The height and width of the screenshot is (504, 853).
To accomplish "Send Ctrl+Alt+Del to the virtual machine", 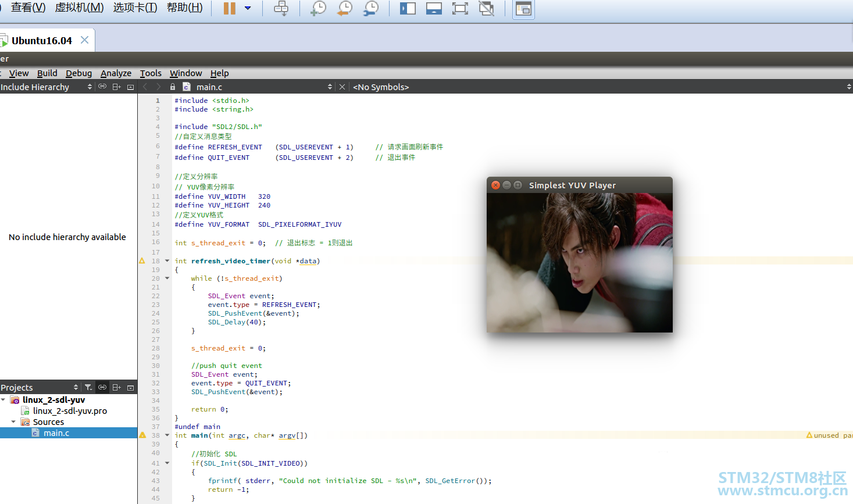I will 281,8.
